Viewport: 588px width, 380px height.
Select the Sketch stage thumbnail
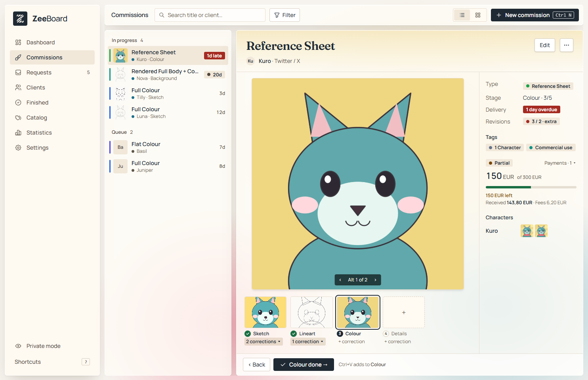265,312
